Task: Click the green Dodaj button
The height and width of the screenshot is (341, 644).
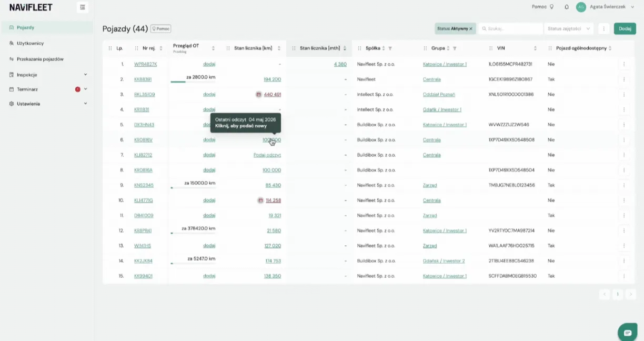Action: coord(625,28)
